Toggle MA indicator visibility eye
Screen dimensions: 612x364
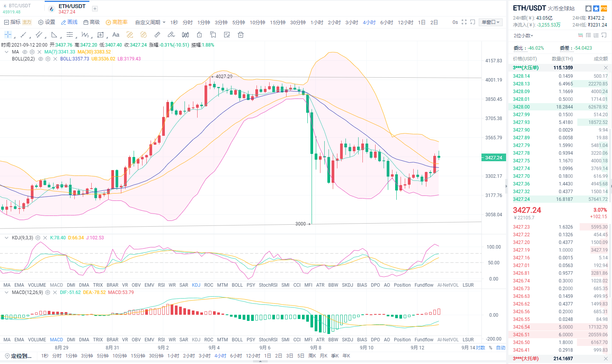25,52
